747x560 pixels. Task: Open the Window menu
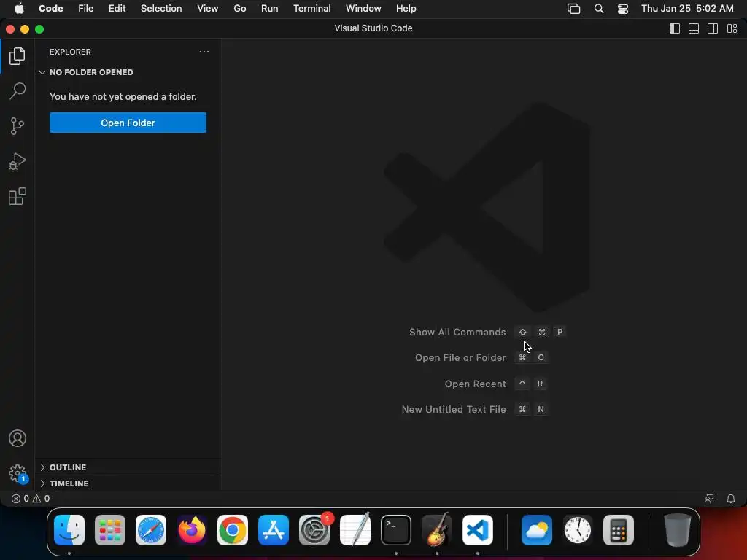tap(363, 9)
